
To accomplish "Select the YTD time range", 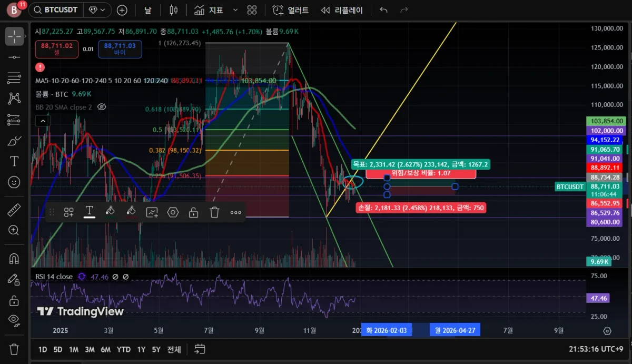I will (124, 349).
